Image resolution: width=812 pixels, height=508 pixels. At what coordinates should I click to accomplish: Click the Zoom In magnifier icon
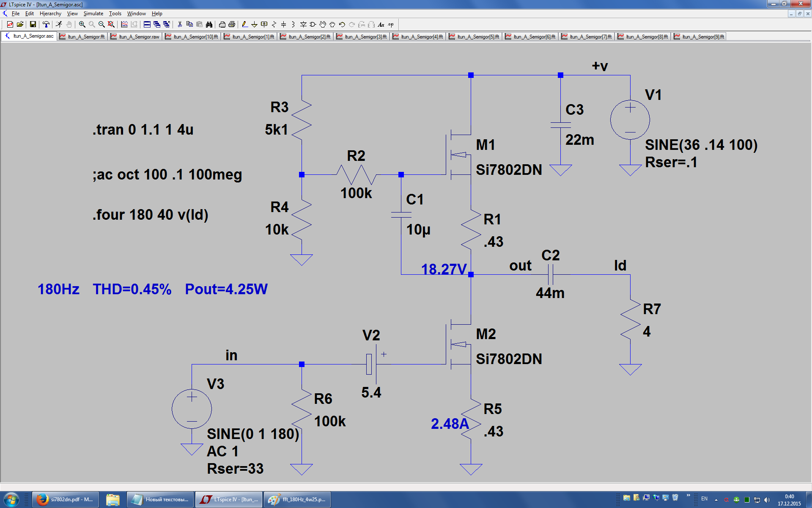tap(82, 25)
